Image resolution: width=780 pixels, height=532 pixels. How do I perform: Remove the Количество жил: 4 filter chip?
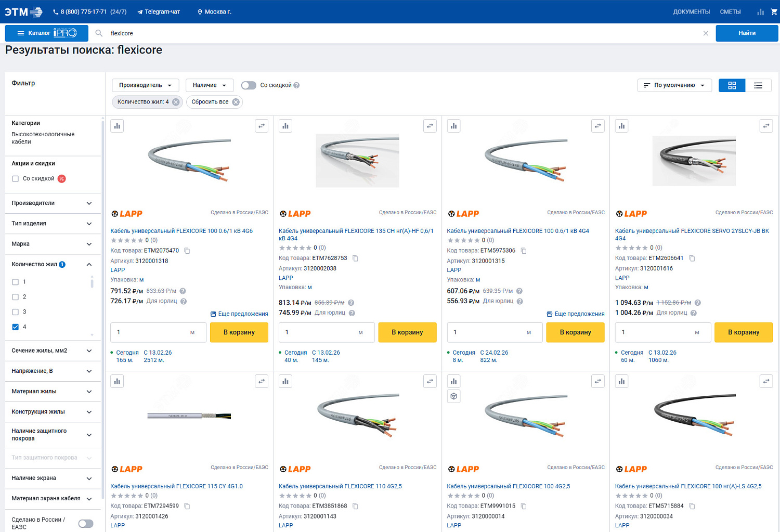point(176,102)
